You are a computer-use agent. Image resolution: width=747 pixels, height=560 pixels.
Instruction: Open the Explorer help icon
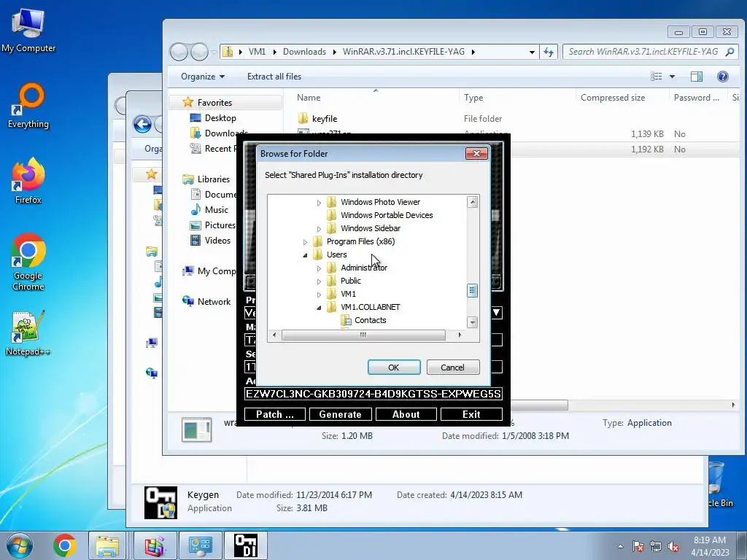(723, 77)
